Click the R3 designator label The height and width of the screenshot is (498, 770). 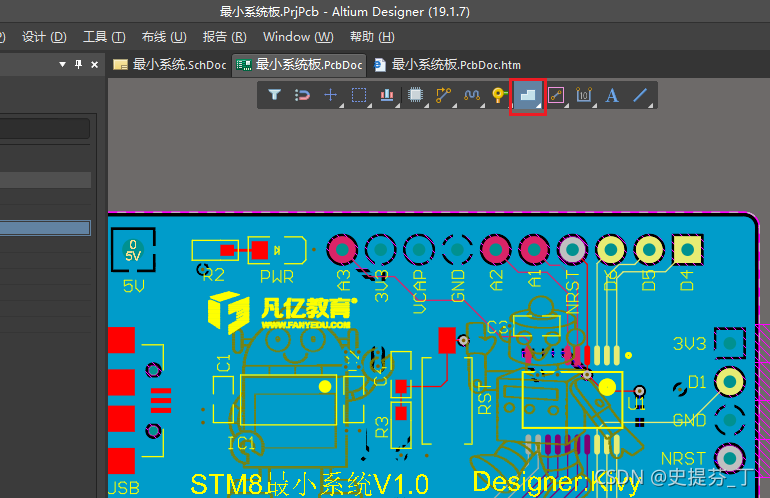382,427
